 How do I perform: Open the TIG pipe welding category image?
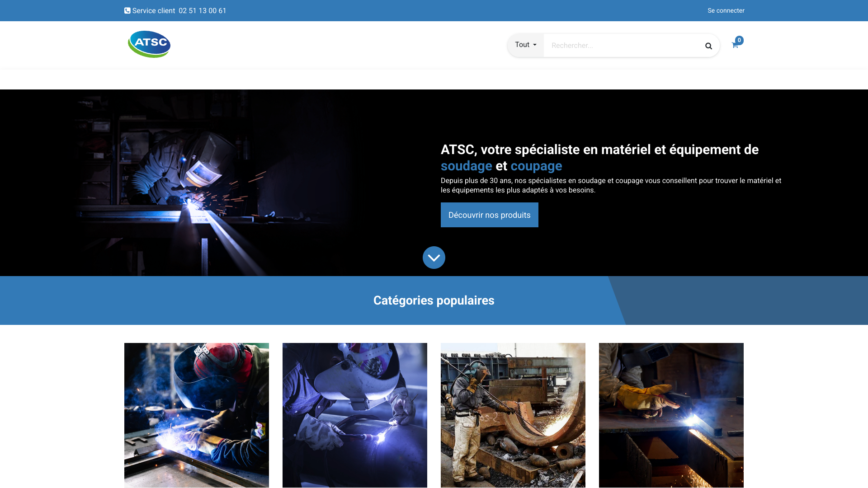[x=355, y=415]
